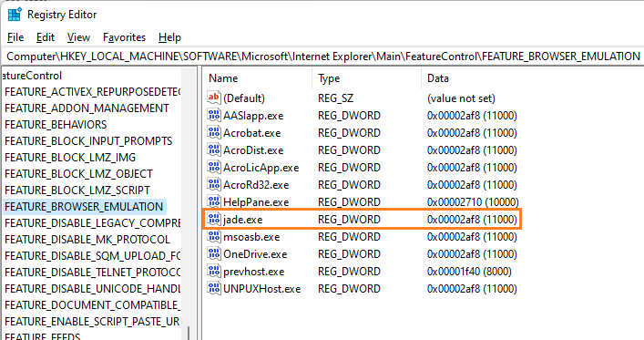Image resolution: width=644 pixels, height=340 pixels.
Task: Select the jade.exe value name
Action: (242, 220)
